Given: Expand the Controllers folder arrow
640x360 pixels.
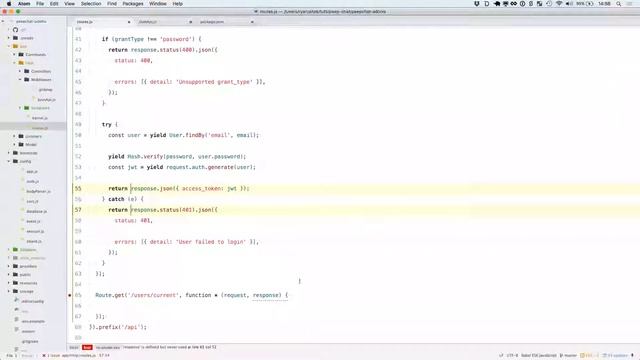Looking at the screenshot, I should coord(20,71).
